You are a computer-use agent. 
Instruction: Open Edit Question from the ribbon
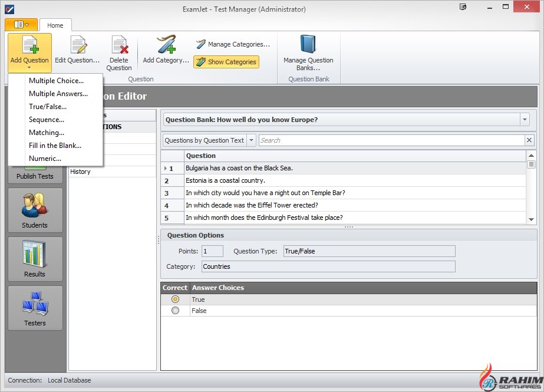(x=77, y=50)
